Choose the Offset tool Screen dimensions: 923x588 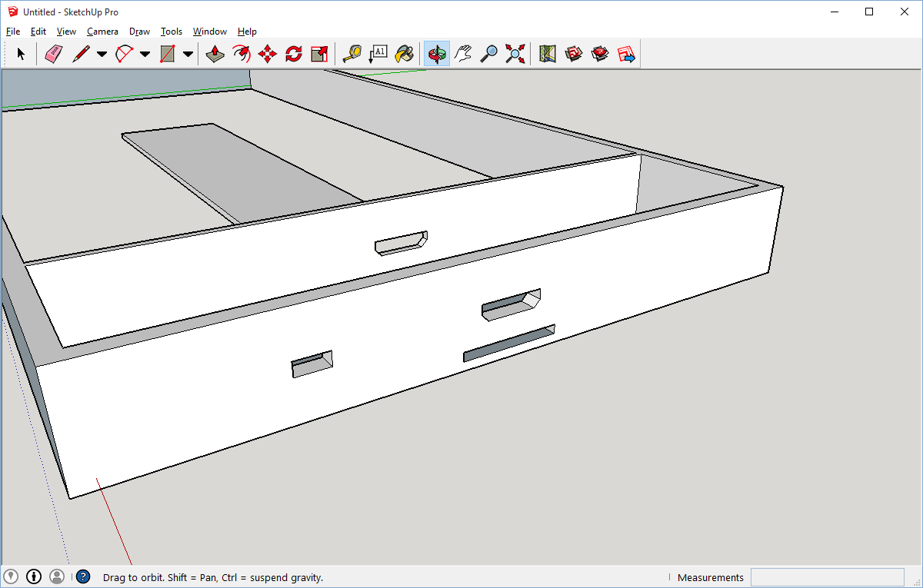(242, 54)
